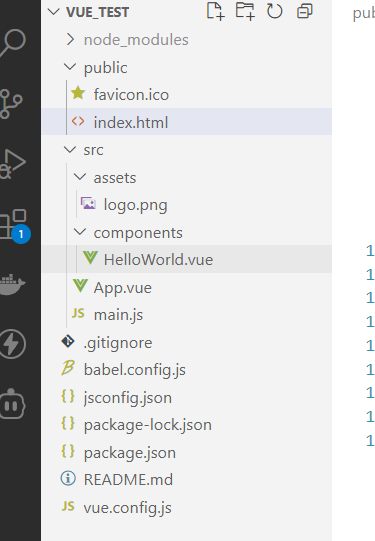Expand the node_modules folder
Image resolution: width=375 pixels, height=541 pixels.
tap(70, 40)
